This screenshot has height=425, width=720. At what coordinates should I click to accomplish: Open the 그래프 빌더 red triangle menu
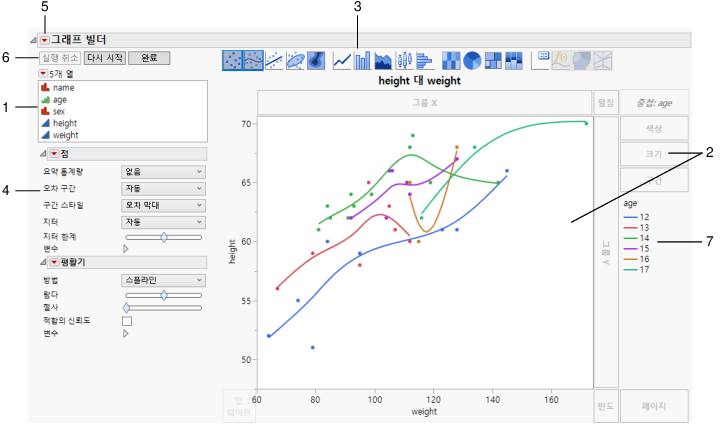tap(44, 40)
